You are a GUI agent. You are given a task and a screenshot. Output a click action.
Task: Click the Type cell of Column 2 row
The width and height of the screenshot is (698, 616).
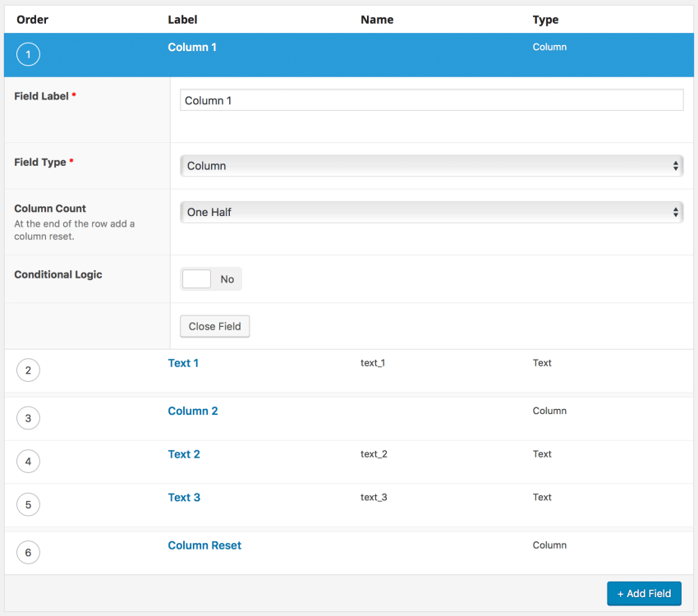(x=549, y=411)
